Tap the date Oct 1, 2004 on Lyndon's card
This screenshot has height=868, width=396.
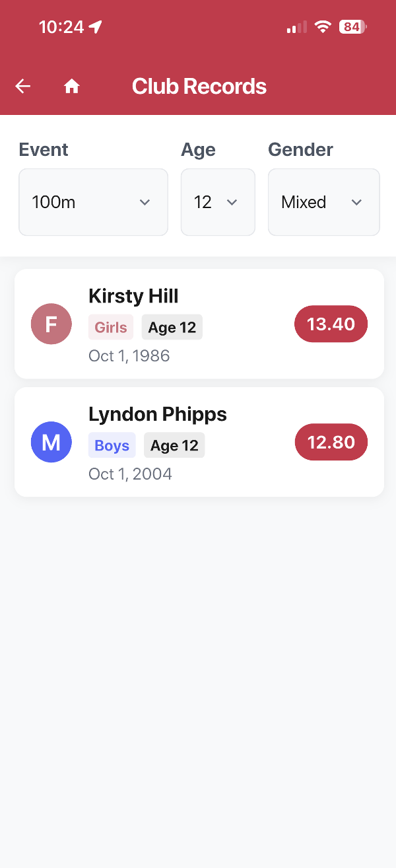(130, 474)
